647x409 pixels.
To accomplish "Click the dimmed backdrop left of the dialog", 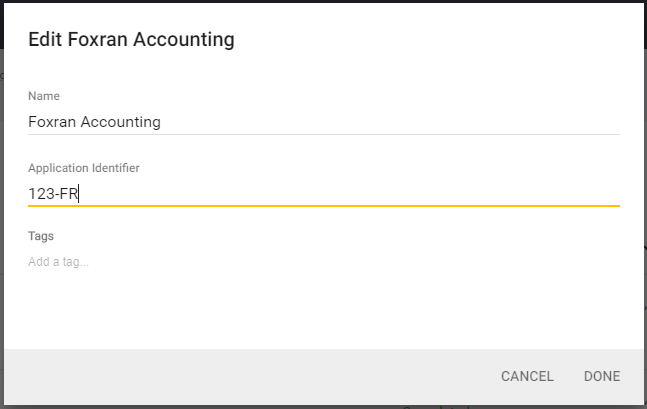I will [1, 200].
